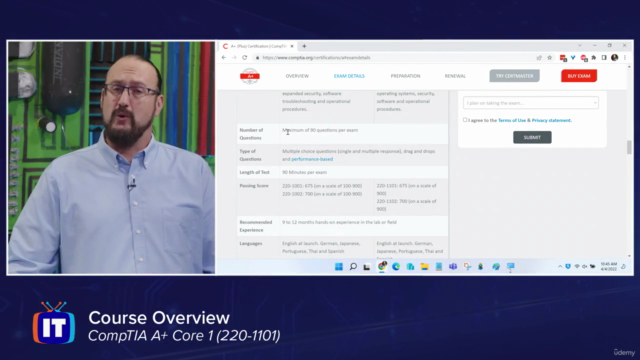Switch to the Overview tab
This screenshot has height=360, width=640.
point(297,76)
